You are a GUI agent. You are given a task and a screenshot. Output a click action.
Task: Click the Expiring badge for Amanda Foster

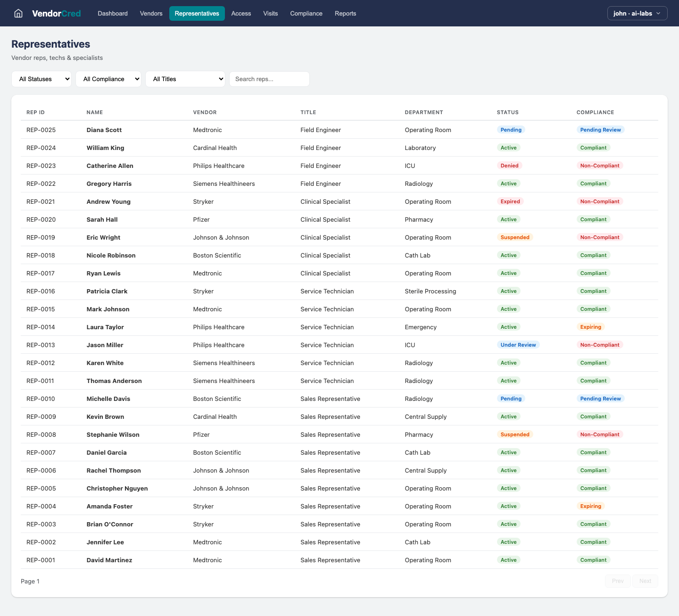pos(590,506)
